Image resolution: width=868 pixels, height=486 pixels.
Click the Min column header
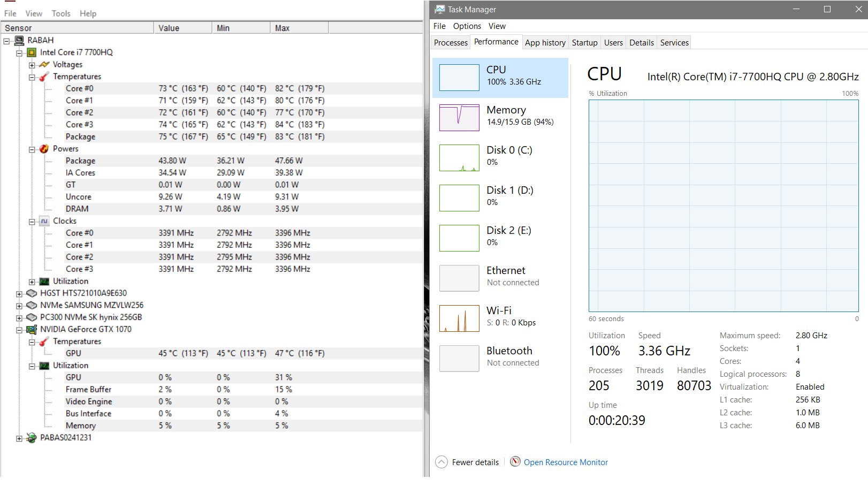coord(241,28)
